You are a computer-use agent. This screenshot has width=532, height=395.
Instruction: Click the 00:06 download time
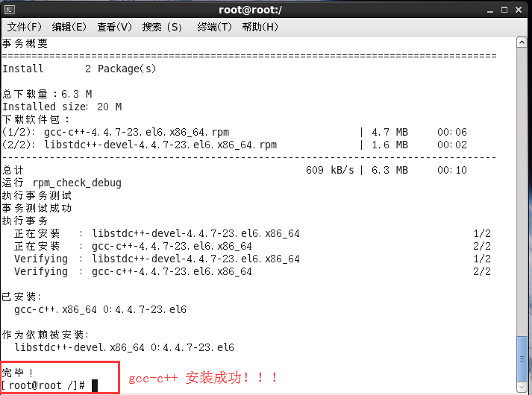[452, 132]
